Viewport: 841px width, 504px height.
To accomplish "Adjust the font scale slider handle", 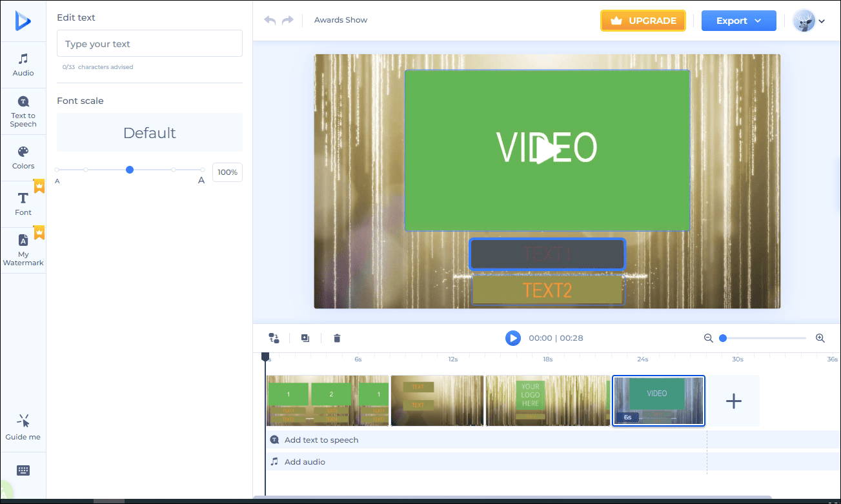I will point(129,170).
